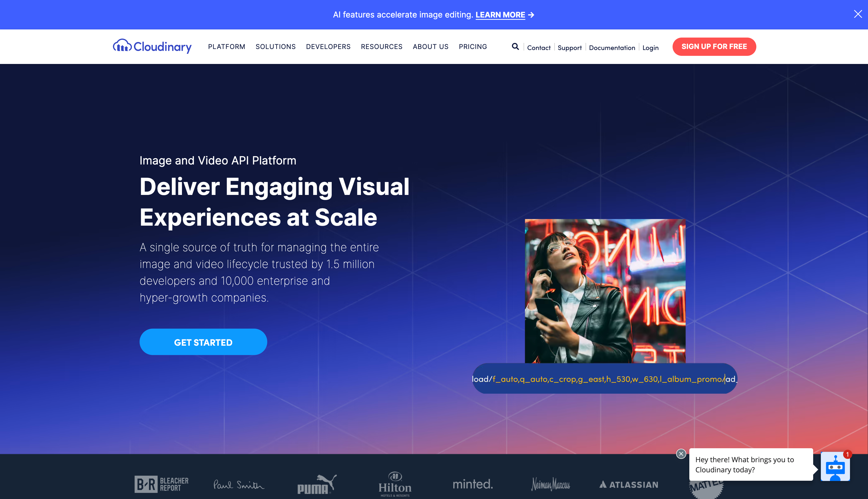The height and width of the screenshot is (499, 868).
Task: Open the search tool
Action: 515,46
